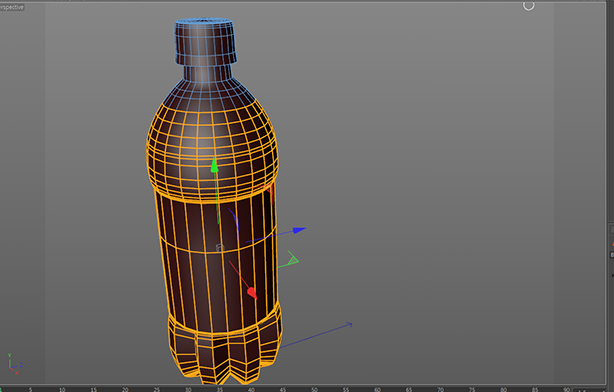Viewport: 614px width, 392px height.
Task: Click the world XYZ axis indicator
Action: point(14,364)
